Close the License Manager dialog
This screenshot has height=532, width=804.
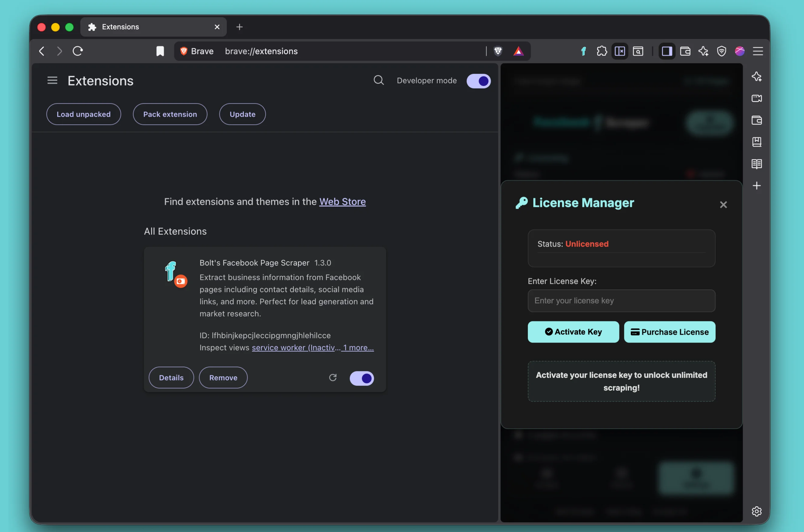[723, 204]
